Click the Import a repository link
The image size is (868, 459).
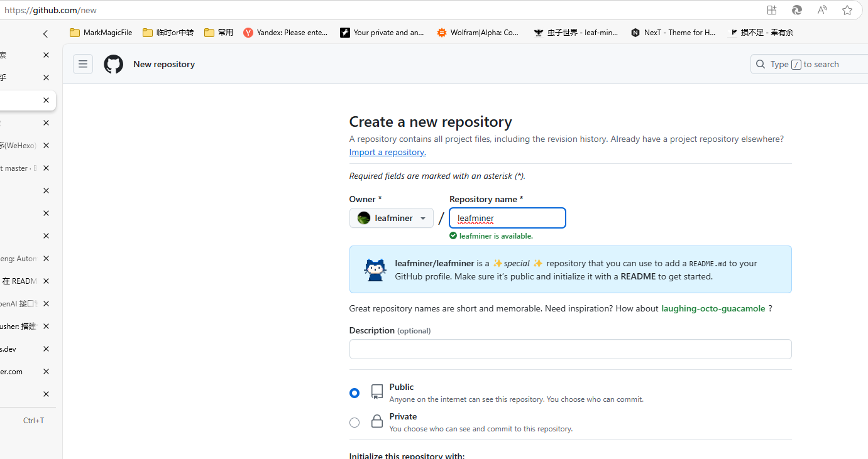[387, 152]
